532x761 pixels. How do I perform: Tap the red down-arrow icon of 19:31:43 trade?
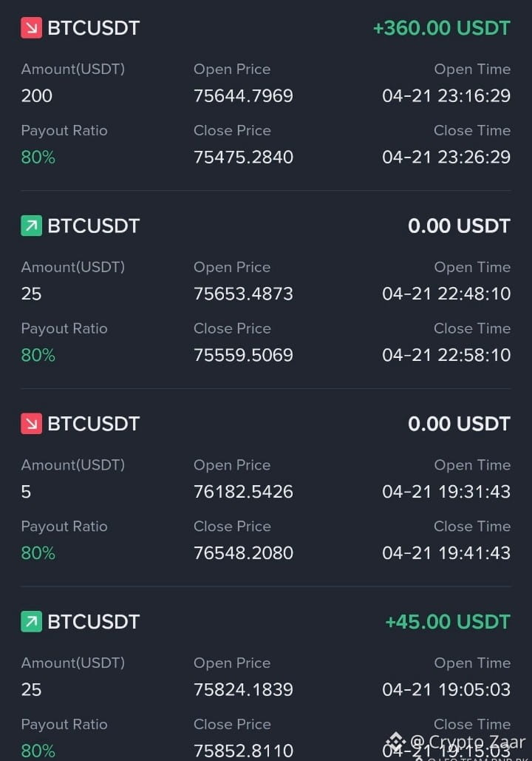(31, 424)
